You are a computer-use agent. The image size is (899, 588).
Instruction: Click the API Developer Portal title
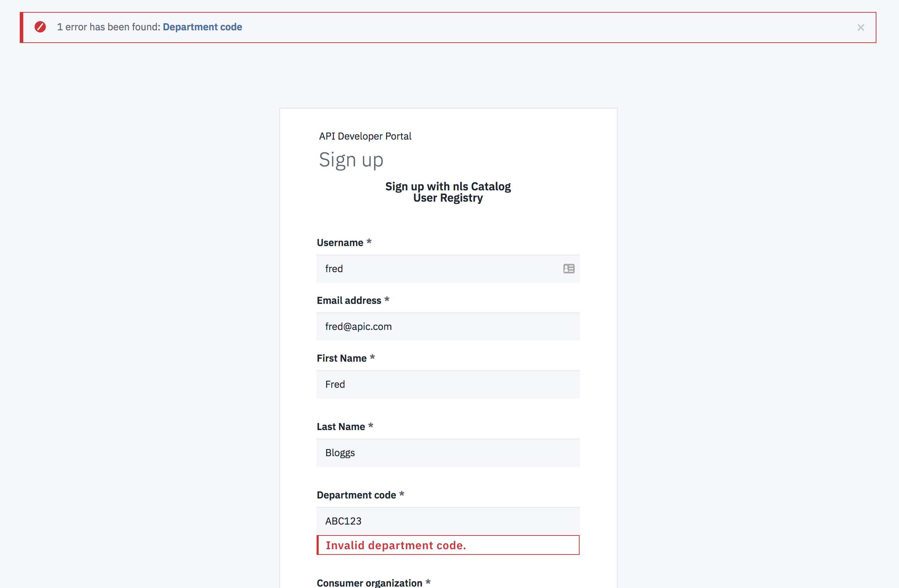point(365,136)
